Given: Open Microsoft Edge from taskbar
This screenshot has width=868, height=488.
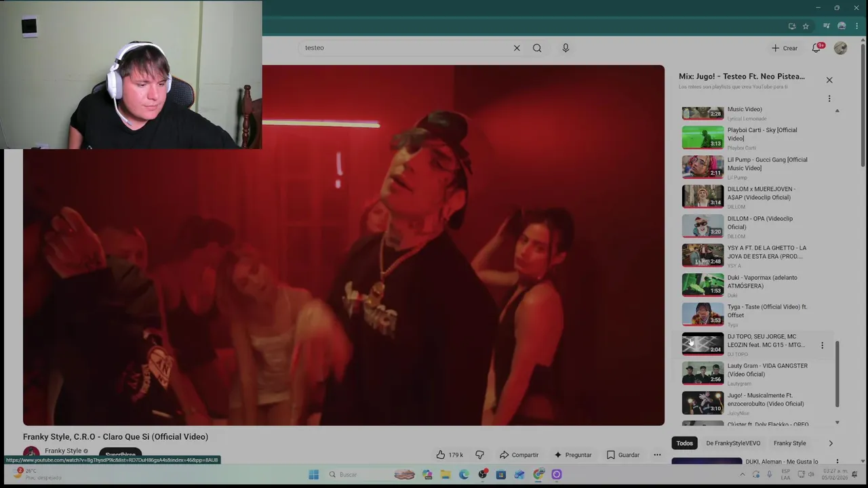Looking at the screenshot, I should pos(464,474).
